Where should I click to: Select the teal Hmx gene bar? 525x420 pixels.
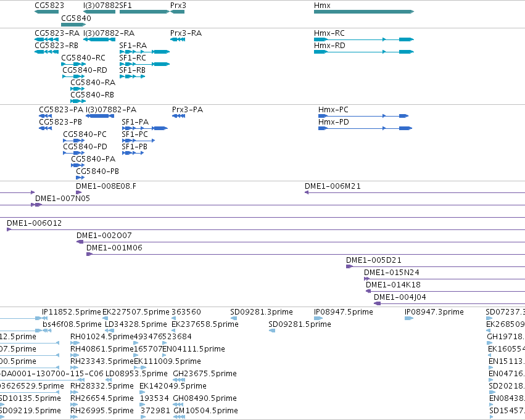point(364,12)
